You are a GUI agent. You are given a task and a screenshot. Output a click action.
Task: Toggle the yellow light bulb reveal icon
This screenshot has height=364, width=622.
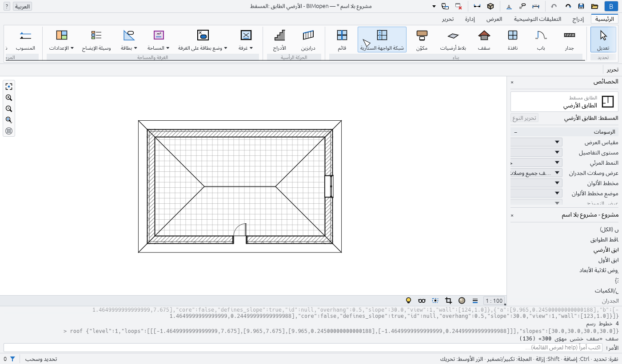(x=409, y=301)
